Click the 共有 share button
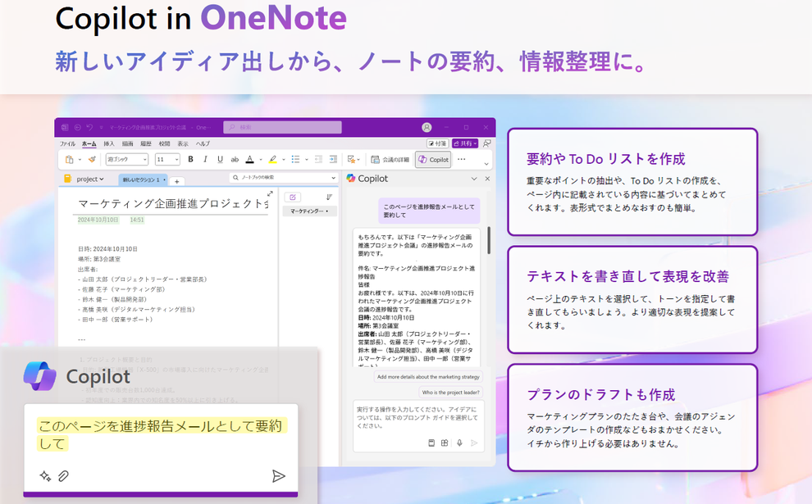This screenshot has height=504, width=812. [x=464, y=143]
